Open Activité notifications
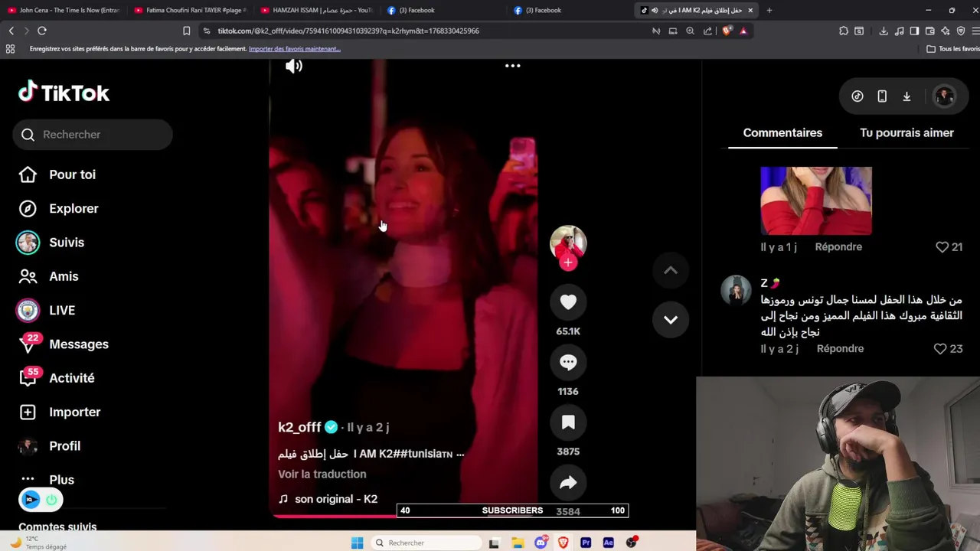980x551 pixels. pos(71,378)
